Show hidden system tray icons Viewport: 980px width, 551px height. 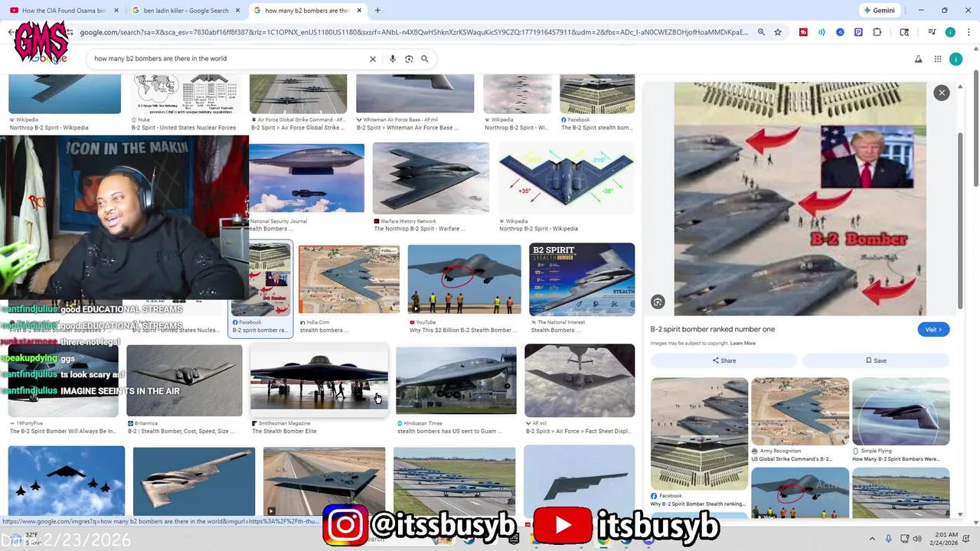[x=874, y=539]
